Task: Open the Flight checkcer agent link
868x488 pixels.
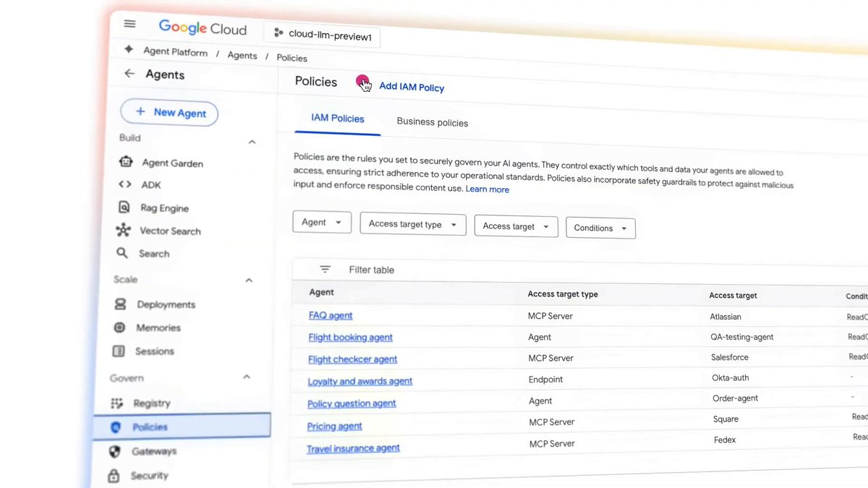Action: point(352,359)
